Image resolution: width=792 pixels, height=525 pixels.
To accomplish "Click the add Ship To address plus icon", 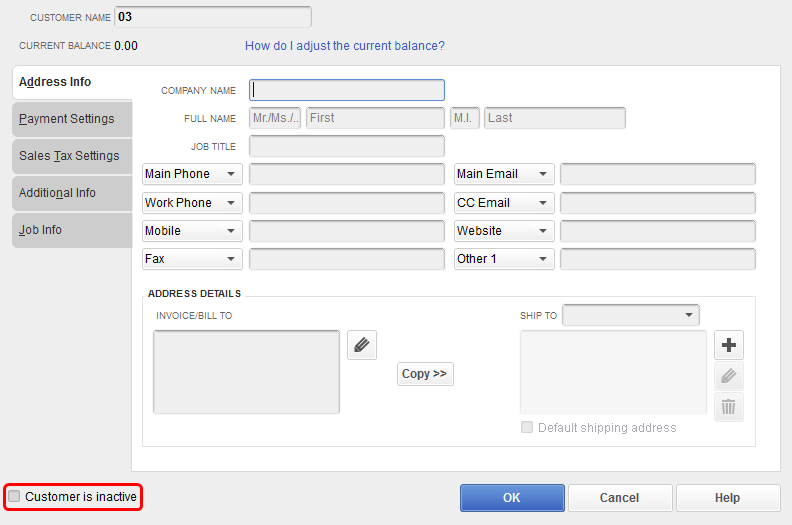I will pyautogui.click(x=729, y=345).
